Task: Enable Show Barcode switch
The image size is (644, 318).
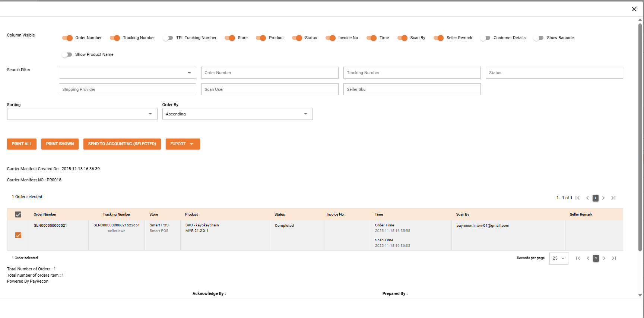Action: point(539,38)
